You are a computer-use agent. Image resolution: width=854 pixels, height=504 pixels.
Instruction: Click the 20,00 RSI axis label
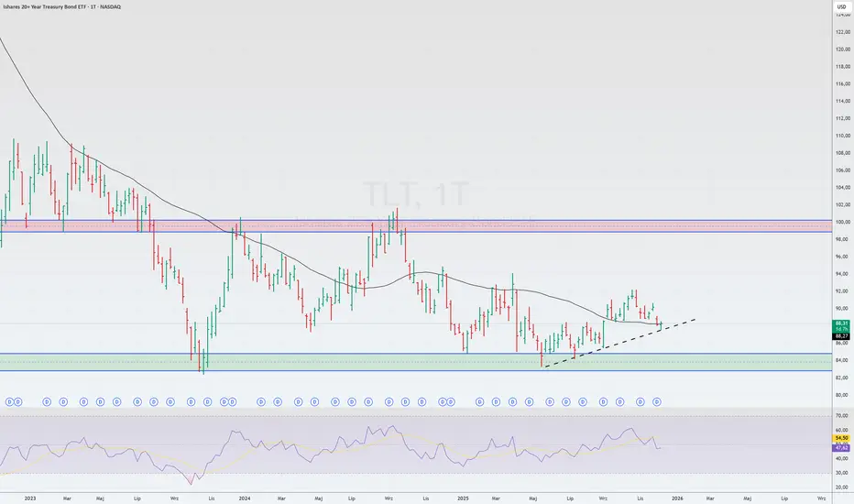[x=843, y=488]
